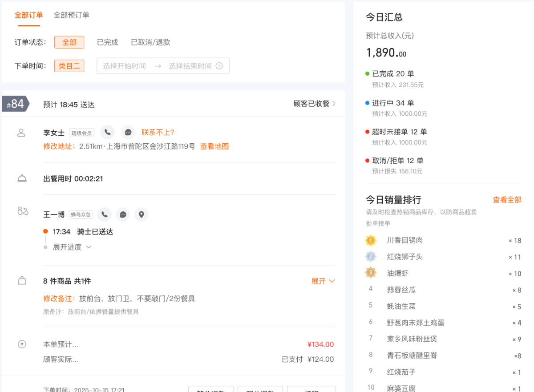
Task: Click the customer profile person icon
Action: pos(22,132)
